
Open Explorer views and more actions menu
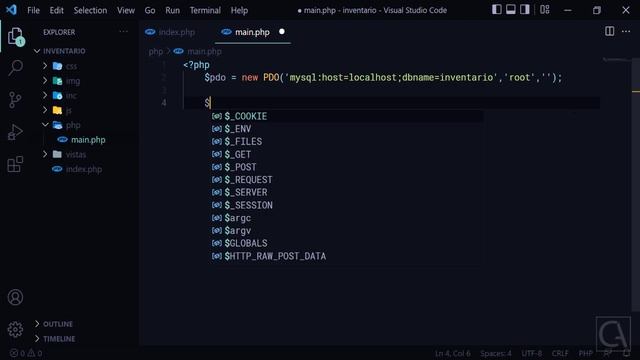pyautogui.click(x=123, y=32)
